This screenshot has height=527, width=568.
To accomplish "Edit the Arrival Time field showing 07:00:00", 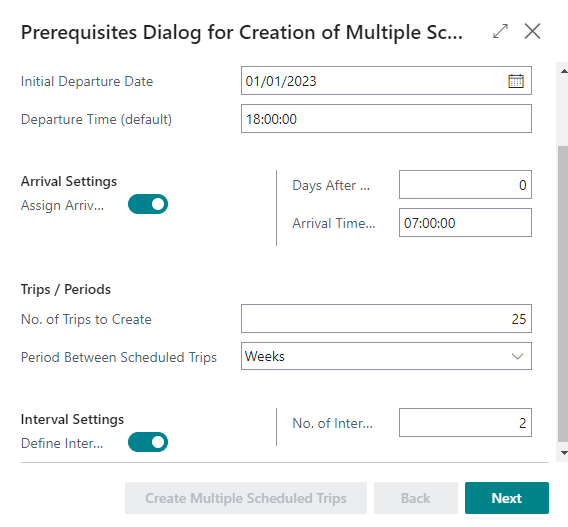I will click(x=465, y=223).
